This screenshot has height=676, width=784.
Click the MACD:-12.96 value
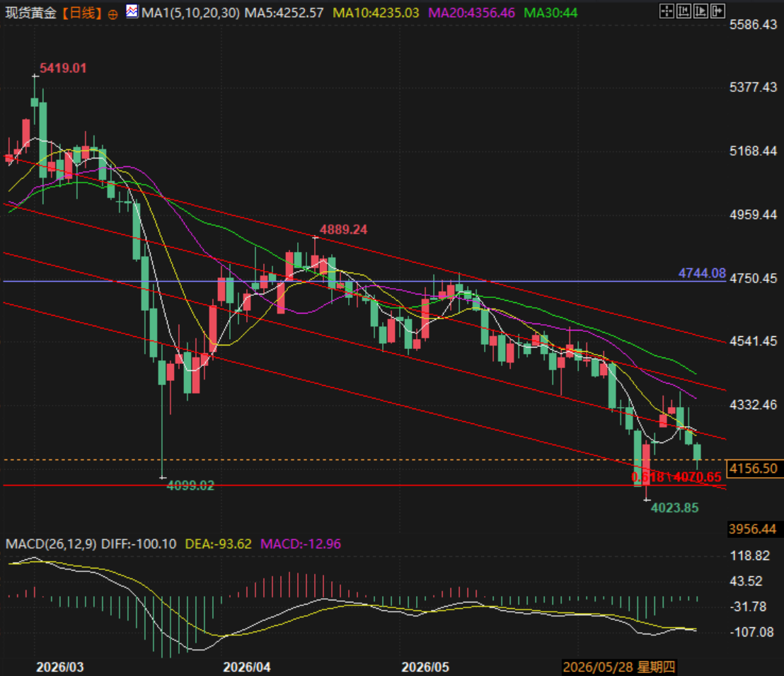tap(301, 544)
